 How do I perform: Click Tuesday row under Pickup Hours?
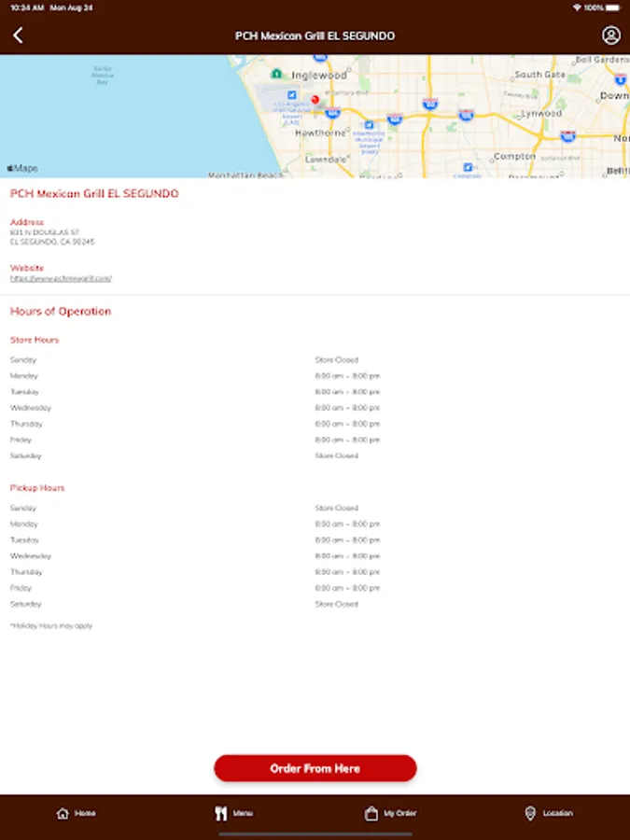pos(315,540)
